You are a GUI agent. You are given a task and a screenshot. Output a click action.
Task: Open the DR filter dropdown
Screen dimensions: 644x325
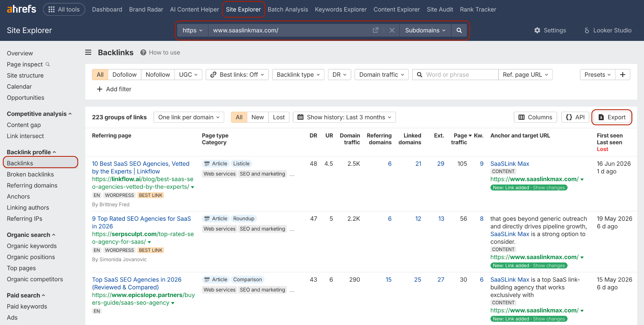[340, 75]
